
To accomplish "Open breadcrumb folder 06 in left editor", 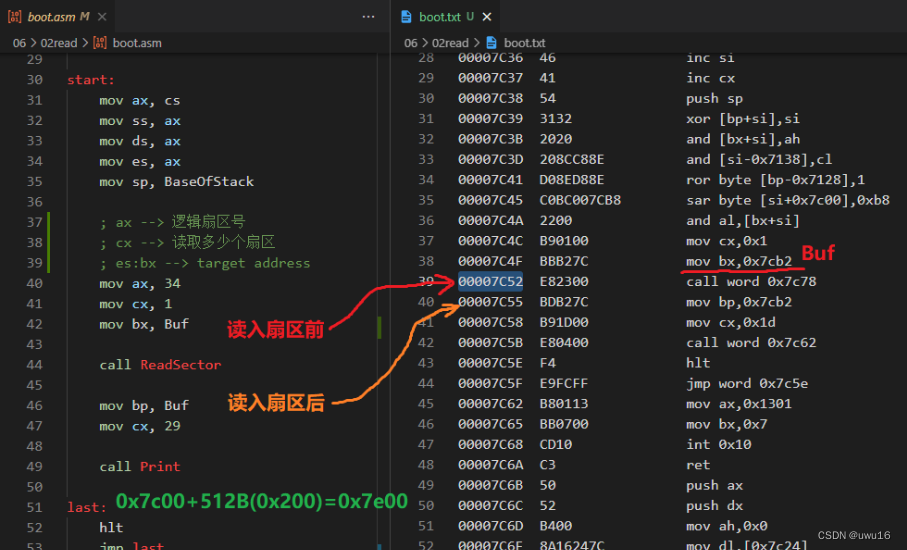I will coord(19,43).
